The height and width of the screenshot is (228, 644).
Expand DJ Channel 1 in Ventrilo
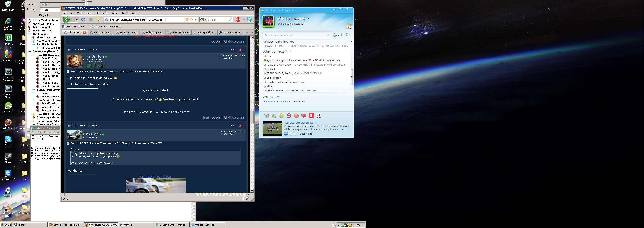coord(38,48)
